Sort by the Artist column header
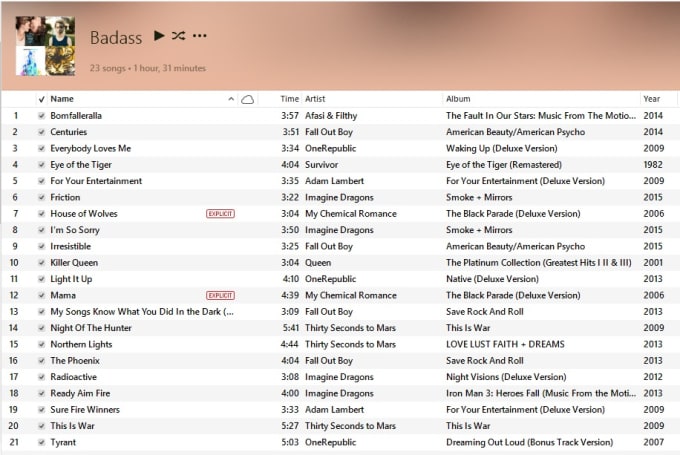 click(315, 99)
